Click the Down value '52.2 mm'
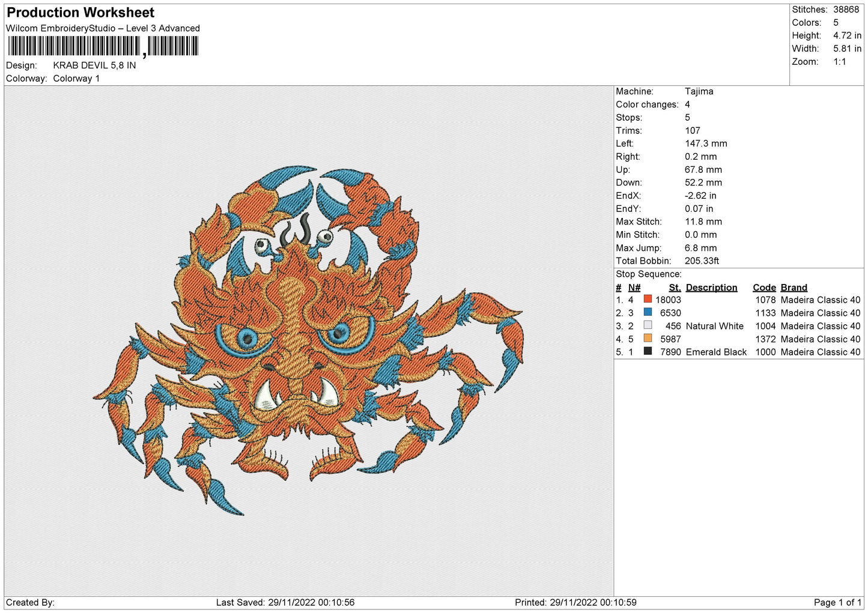Image resolution: width=868 pixels, height=613 pixels. pyautogui.click(x=703, y=183)
